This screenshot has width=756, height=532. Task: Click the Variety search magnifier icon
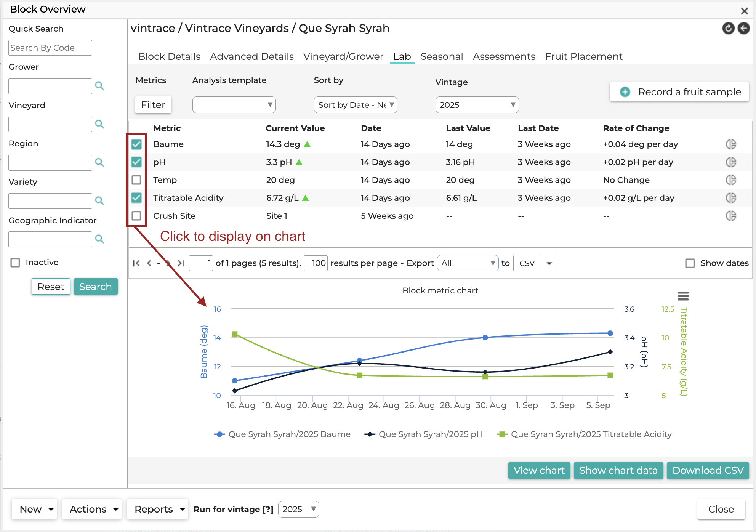[99, 201]
